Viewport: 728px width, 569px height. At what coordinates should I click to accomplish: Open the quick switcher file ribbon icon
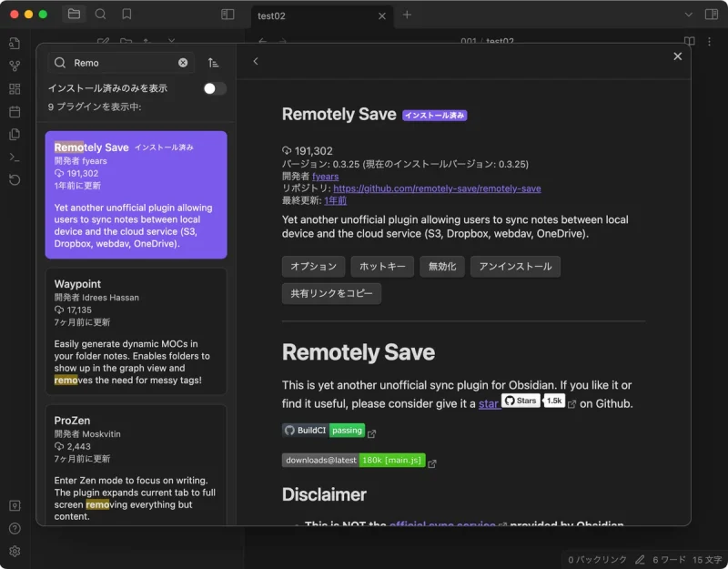15,43
